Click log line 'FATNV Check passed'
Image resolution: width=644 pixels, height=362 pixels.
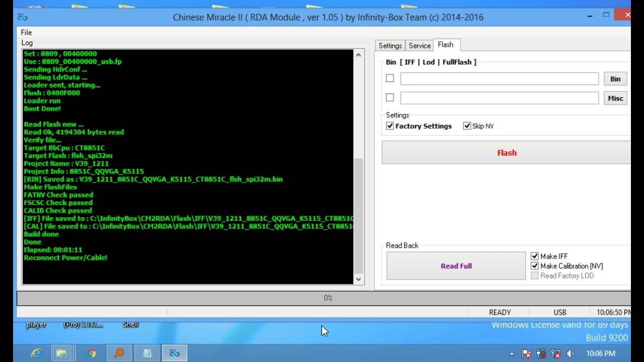pyautogui.click(x=58, y=195)
